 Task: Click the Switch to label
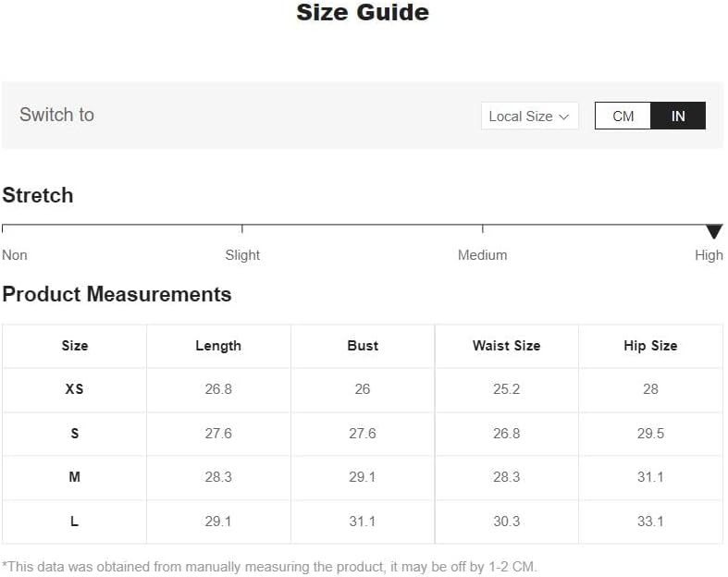coord(56,115)
